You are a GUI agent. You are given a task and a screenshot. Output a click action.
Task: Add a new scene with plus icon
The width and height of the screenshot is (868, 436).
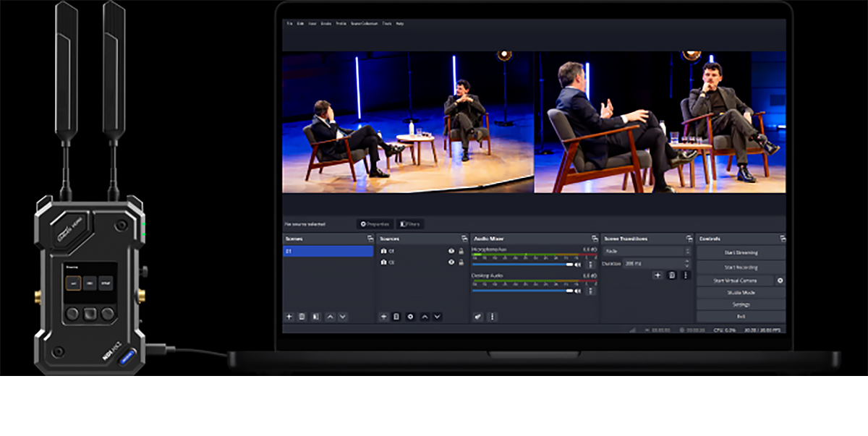click(x=289, y=317)
